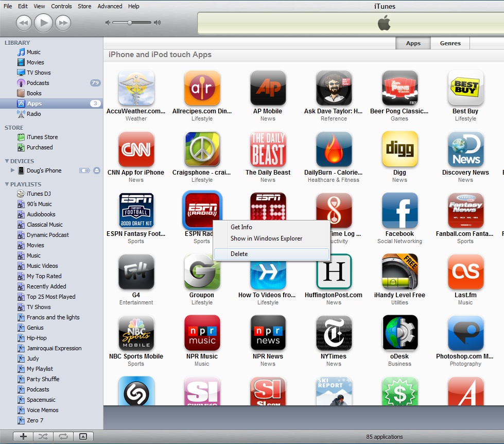Select the ESPN Fantasy Football app icon
The width and height of the screenshot is (504, 444).
[x=136, y=210]
